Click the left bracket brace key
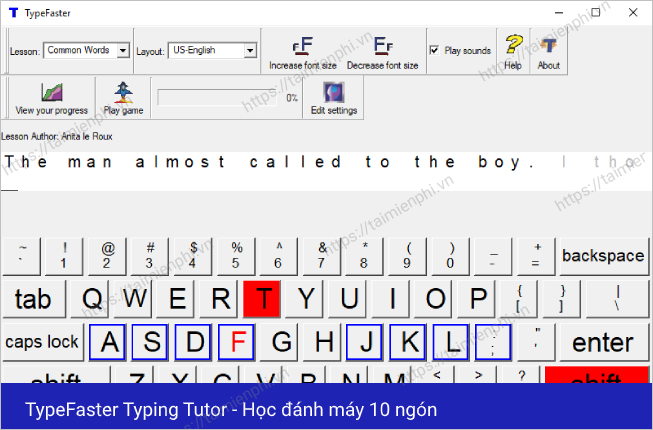The image size is (653, 430). pos(519,299)
